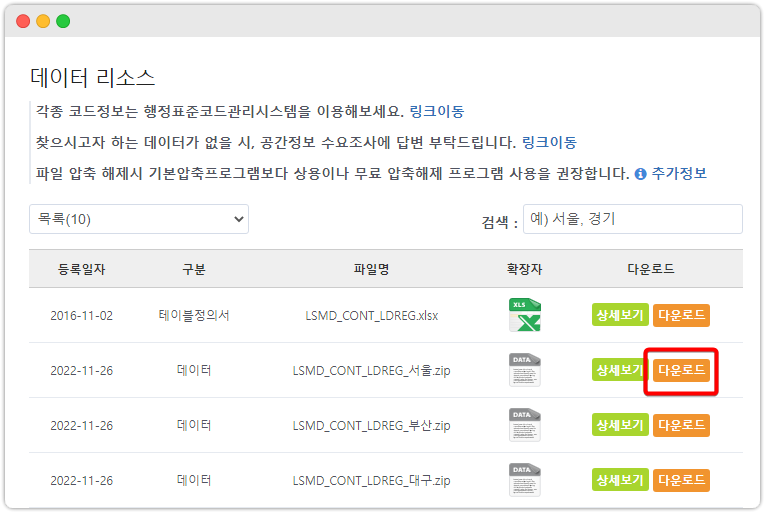Screen dimensions: 765x513
Task: Click the DATA file icon in the 서울 row
Action: click(x=524, y=370)
